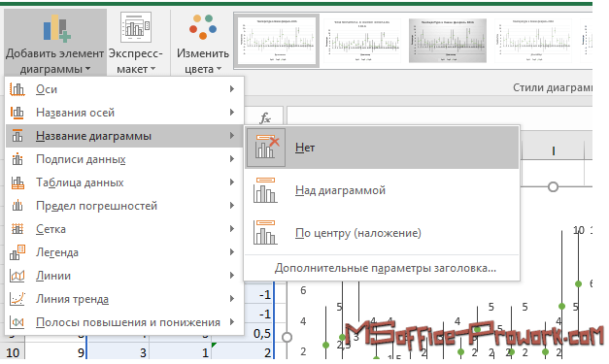Open the Линии menu item
609x364 pixels.
tap(124, 276)
